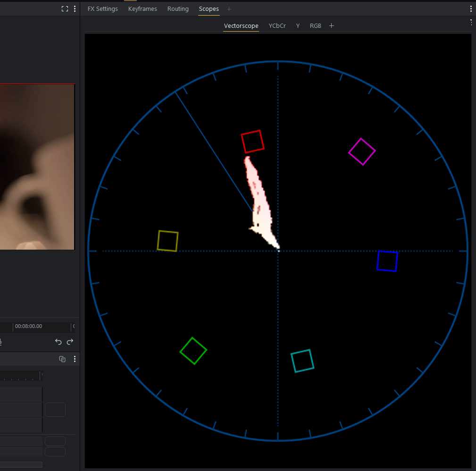The image size is (476, 471).
Task: Switch scope to RGB
Action: pyautogui.click(x=316, y=26)
